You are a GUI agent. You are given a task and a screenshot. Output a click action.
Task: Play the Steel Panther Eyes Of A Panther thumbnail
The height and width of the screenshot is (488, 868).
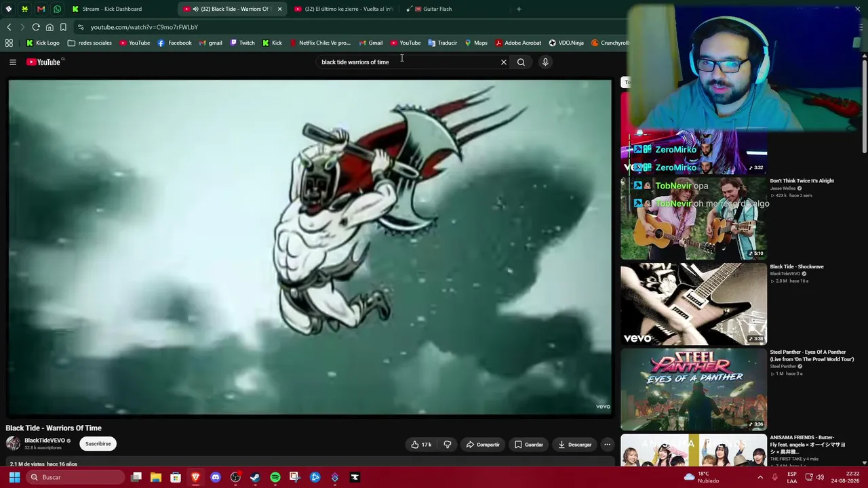(x=694, y=390)
